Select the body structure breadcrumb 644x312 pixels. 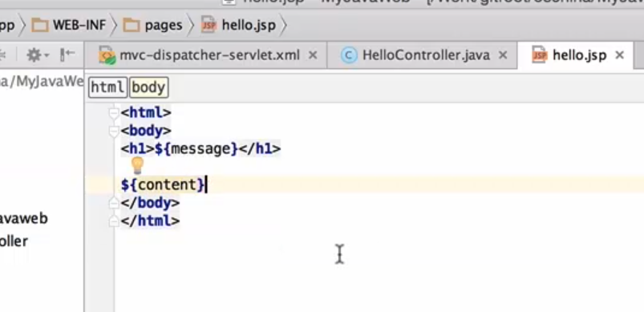(x=148, y=87)
